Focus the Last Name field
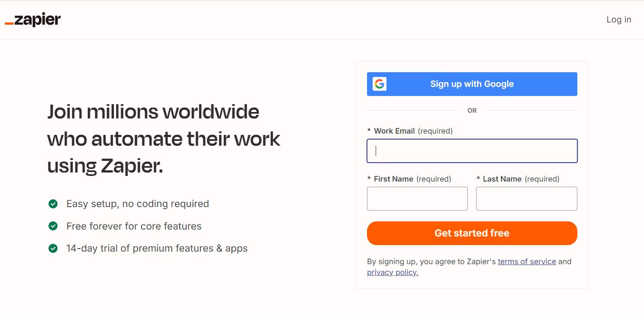 (x=527, y=199)
